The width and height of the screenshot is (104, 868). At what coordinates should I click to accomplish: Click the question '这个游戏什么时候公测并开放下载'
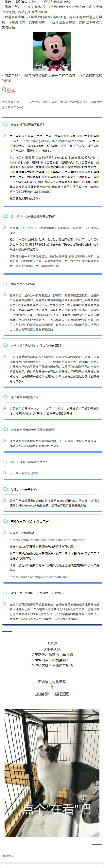click(x=33, y=216)
